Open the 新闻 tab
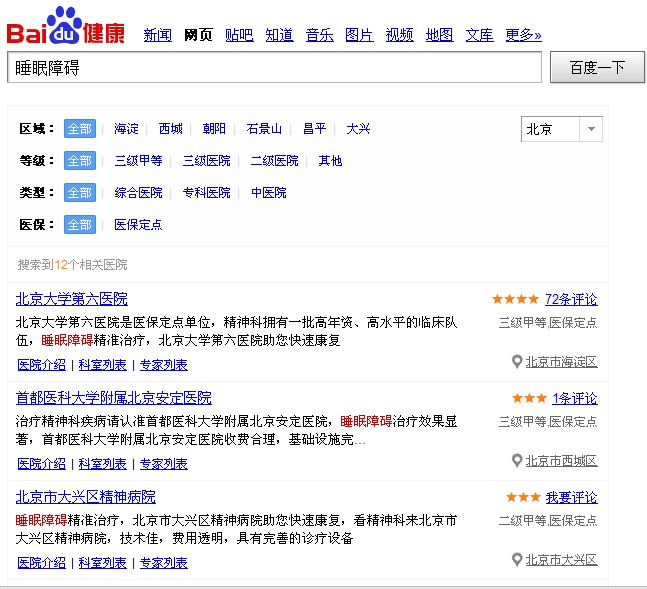Viewport: 647px width, 589px height. pyautogui.click(x=158, y=35)
